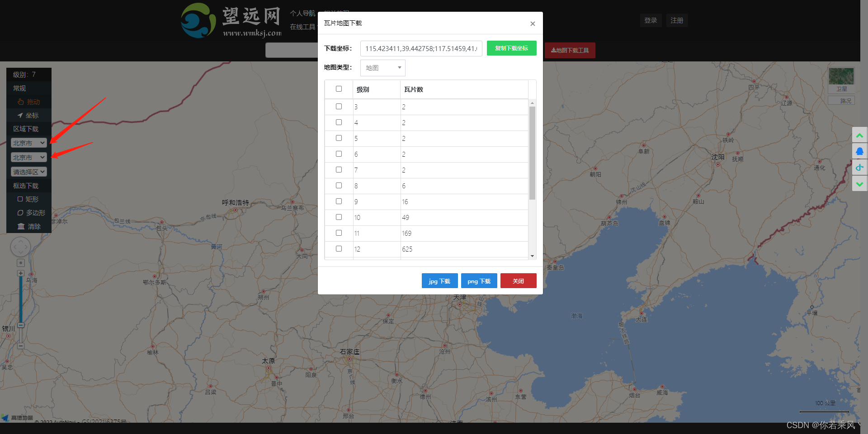Click the tile count cell showing 625
This screenshot has height=434, width=868.
click(x=464, y=249)
